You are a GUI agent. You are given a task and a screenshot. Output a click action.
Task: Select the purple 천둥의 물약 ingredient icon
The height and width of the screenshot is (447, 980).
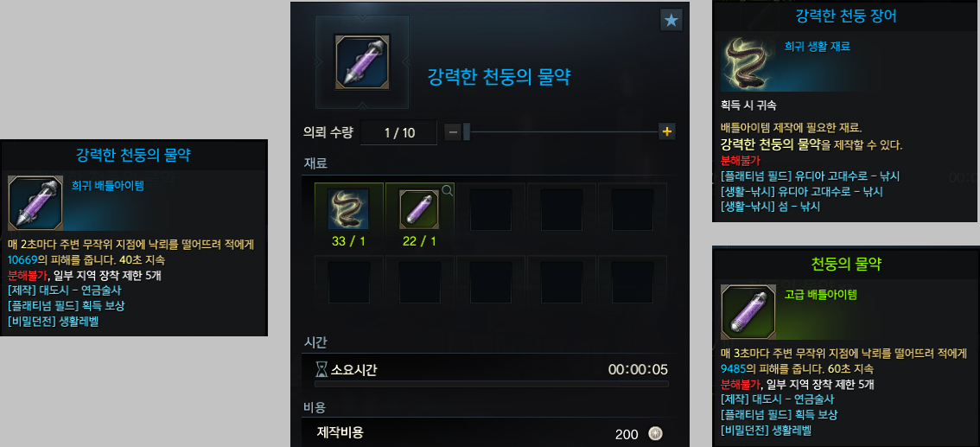[x=419, y=209]
